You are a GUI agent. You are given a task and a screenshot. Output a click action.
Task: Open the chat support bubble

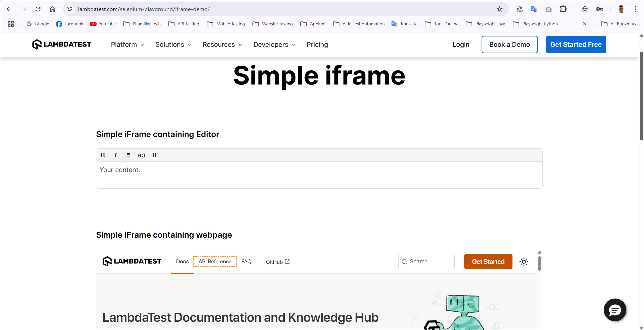coord(615,310)
